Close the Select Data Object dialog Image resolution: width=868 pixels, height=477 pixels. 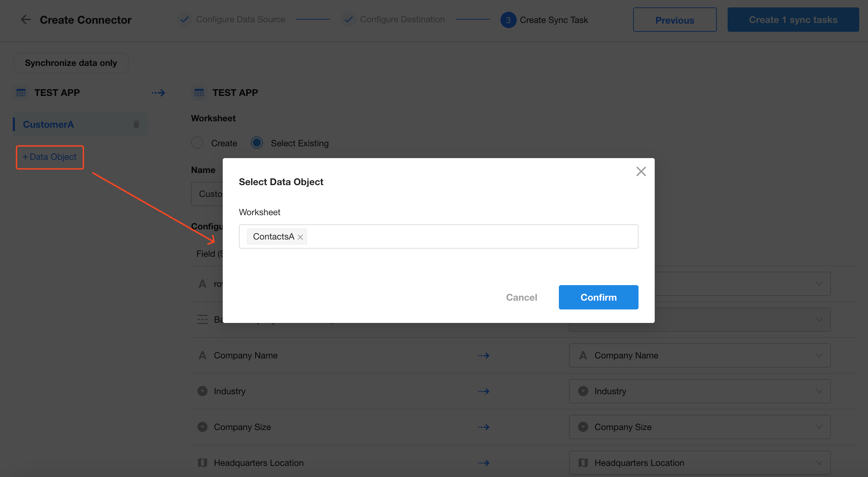[641, 171]
